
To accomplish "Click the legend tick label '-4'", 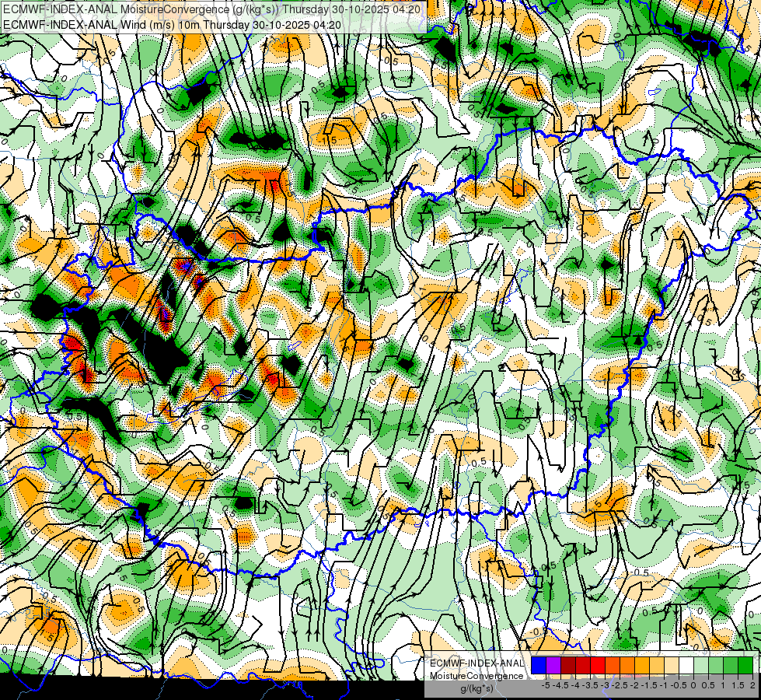I will coord(575,685).
